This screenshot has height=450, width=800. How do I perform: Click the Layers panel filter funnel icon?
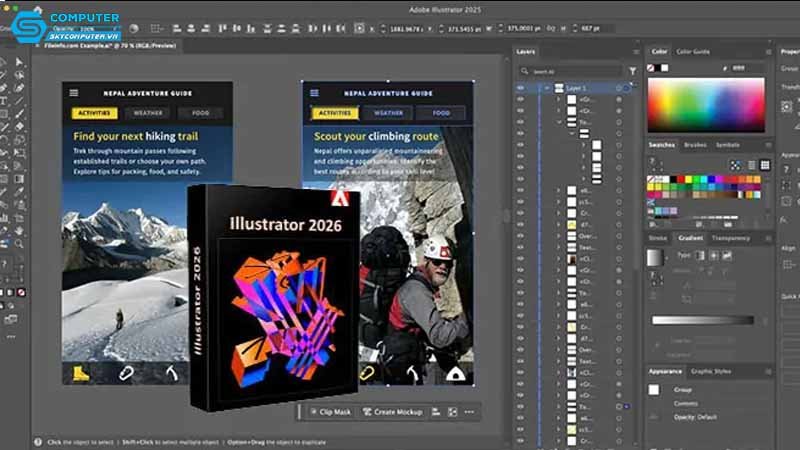[633, 71]
